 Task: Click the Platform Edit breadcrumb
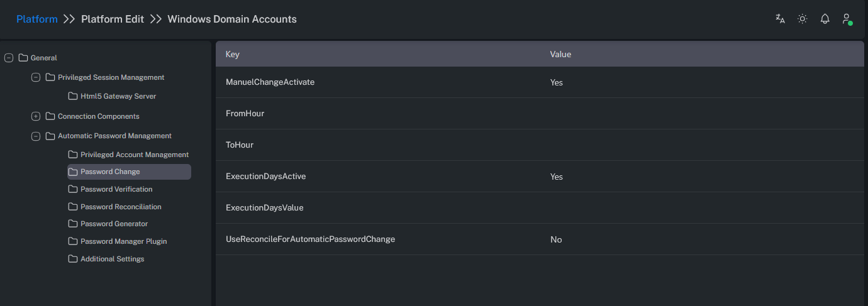tap(113, 19)
